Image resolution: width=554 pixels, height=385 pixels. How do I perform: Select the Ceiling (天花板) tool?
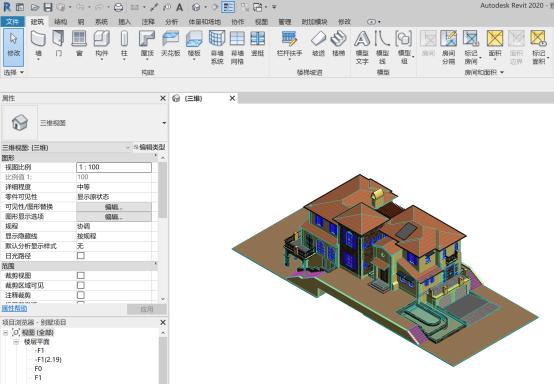pyautogui.click(x=171, y=44)
